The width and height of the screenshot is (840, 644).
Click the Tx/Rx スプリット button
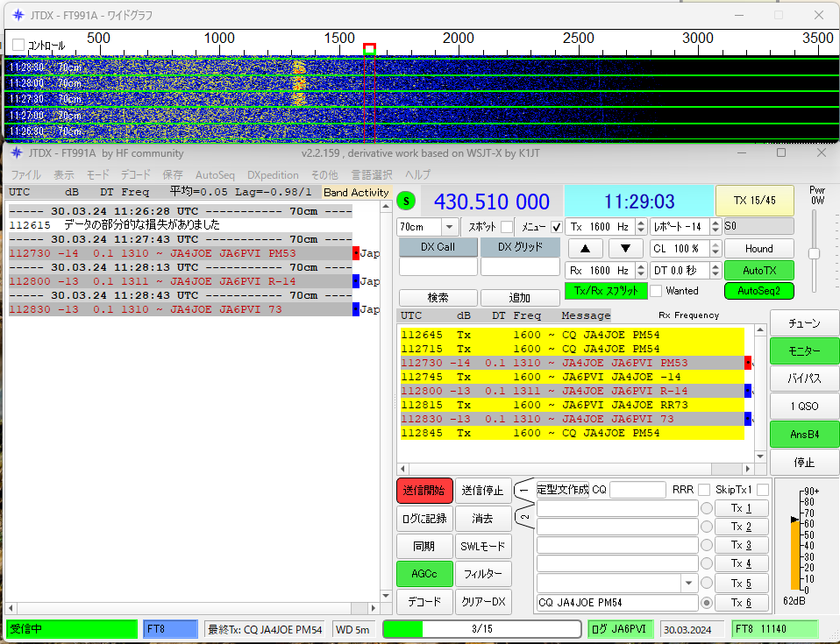[x=606, y=291]
